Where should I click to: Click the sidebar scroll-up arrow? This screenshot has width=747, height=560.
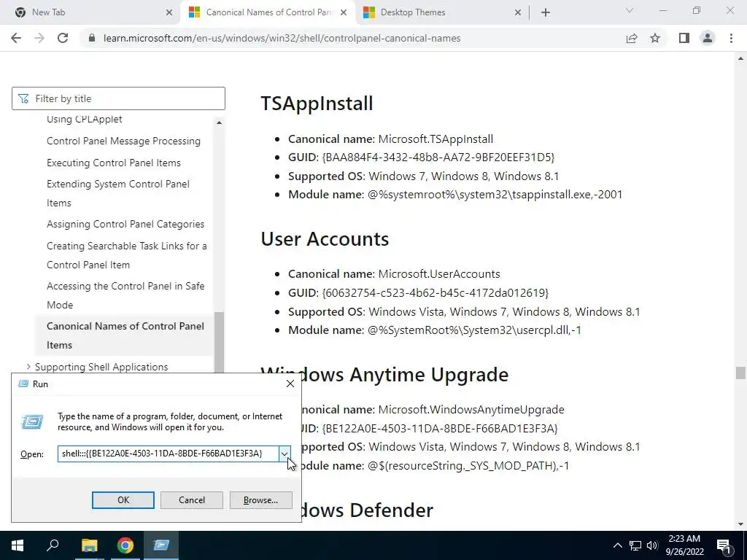click(x=219, y=122)
